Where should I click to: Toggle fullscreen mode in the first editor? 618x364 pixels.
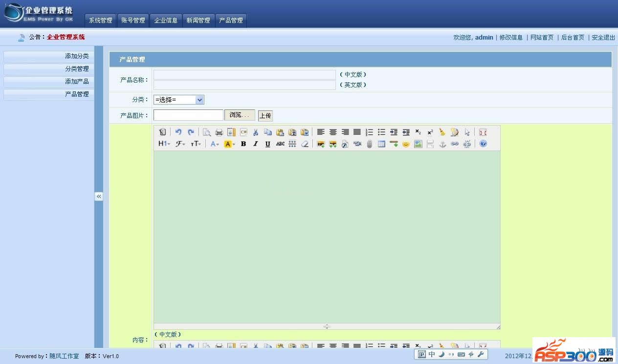483,132
